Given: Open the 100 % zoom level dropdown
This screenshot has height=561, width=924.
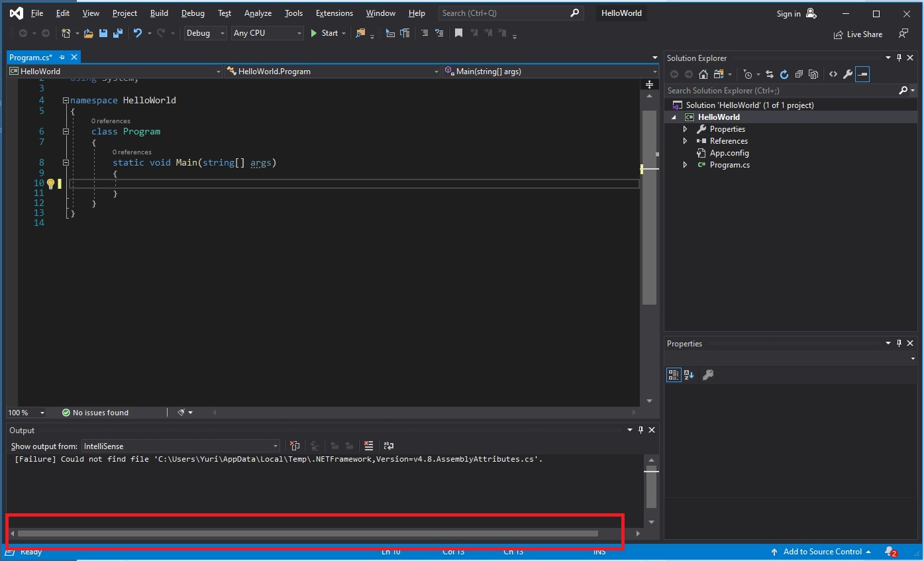Looking at the screenshot, I should (x=26, y=413).
